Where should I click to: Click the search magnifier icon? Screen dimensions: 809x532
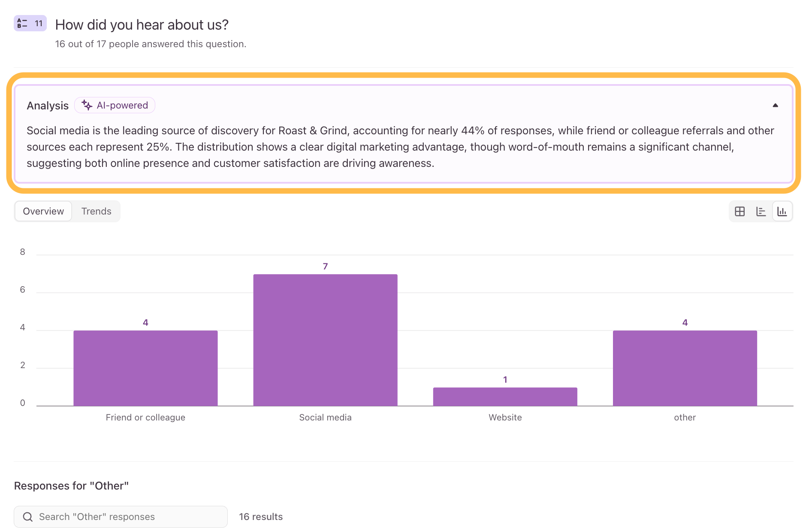[28, 517]
